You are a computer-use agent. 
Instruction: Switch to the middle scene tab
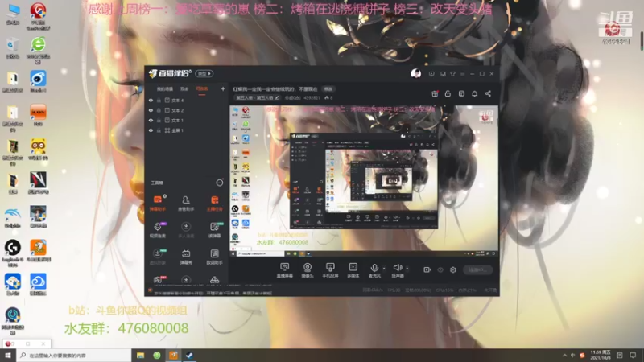tap(184, 88)
